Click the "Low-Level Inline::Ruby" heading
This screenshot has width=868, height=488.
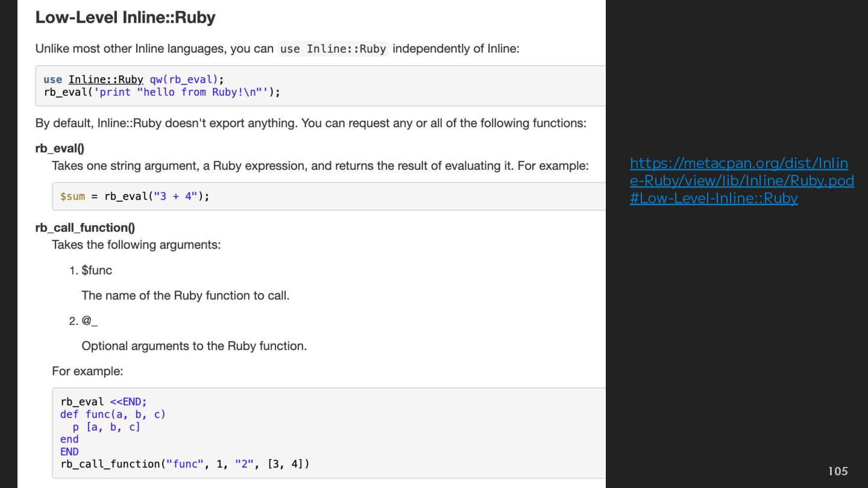(125, 17)
